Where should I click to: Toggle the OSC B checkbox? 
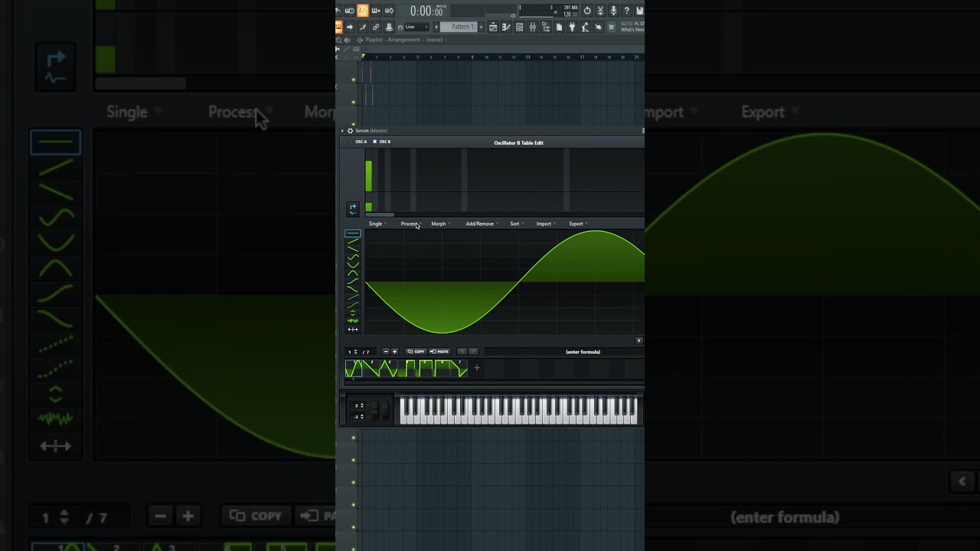(375, 142)
